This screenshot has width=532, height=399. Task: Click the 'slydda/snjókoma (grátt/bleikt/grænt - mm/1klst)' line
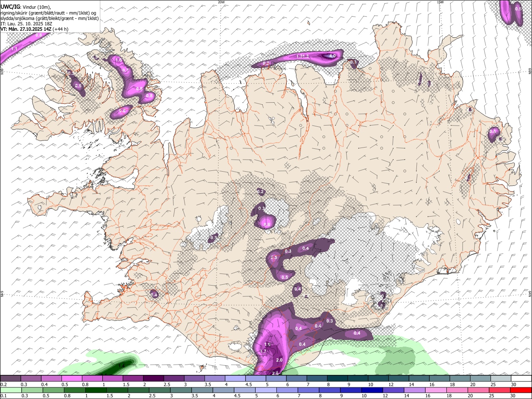click(x=49, y=18)
